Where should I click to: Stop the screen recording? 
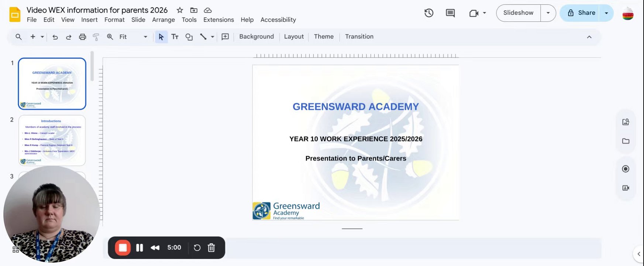point(123,248)
